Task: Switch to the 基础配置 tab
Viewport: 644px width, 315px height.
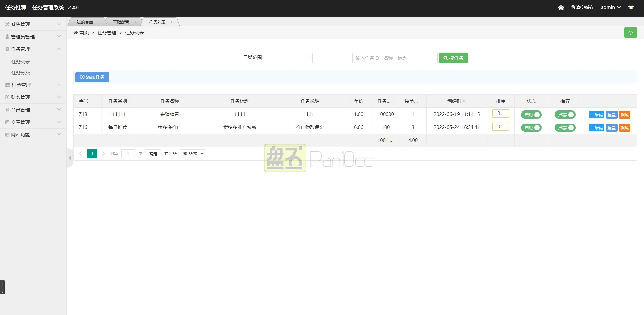Action: (121, 22)
